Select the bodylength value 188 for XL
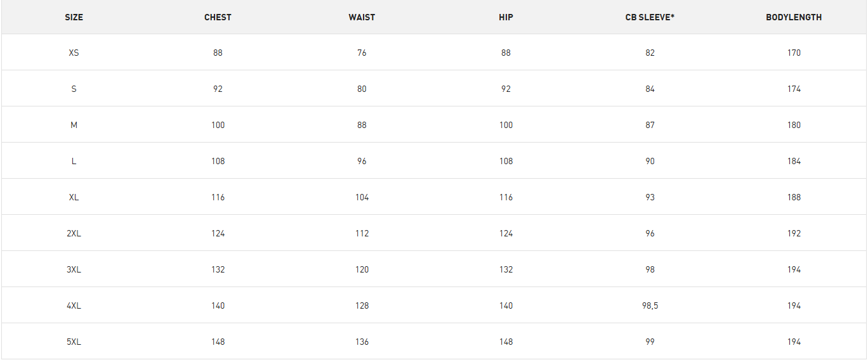The width and height of the screenshot is (868, 360). [x=794, y=197]
